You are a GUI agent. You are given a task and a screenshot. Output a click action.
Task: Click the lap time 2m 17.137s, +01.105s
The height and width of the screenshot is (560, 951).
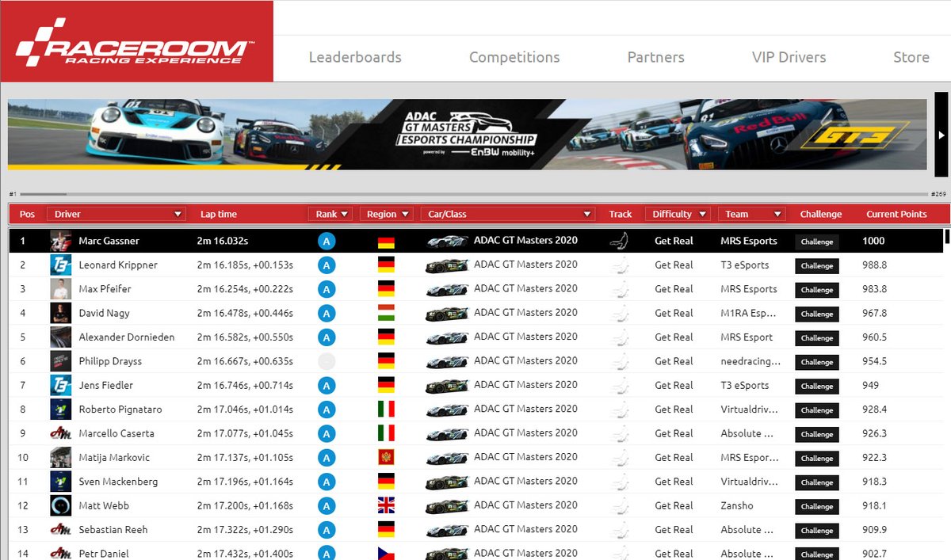click(245, 457)
